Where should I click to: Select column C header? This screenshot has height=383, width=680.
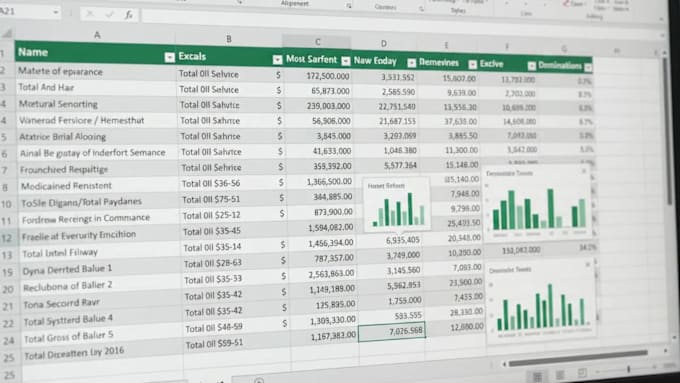tap(317, 42)
